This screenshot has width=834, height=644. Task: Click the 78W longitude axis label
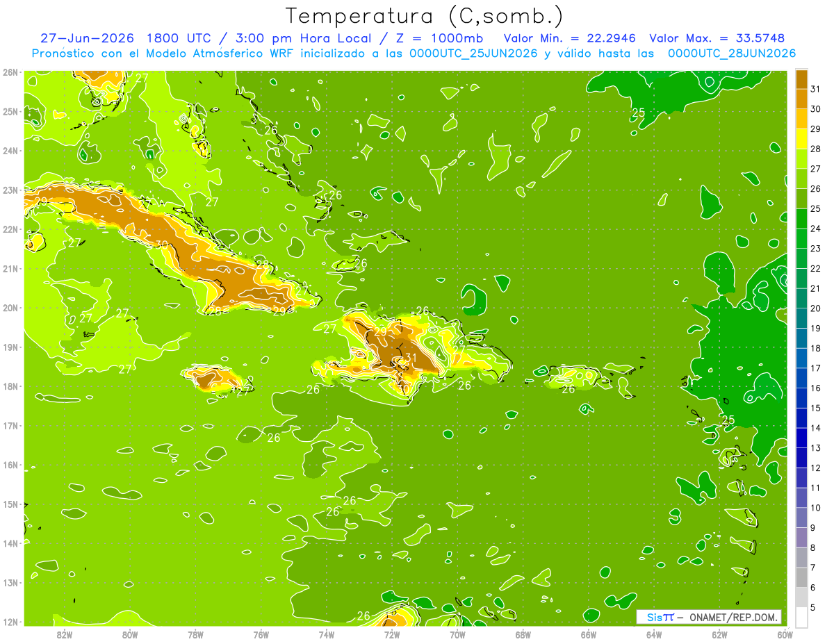195,634
